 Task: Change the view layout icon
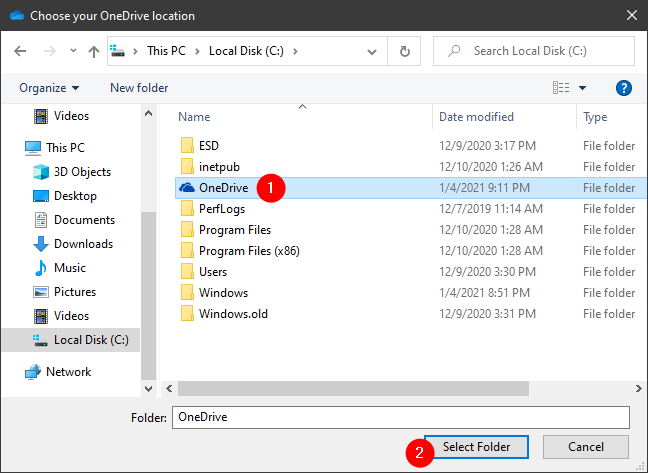[561, 88]
